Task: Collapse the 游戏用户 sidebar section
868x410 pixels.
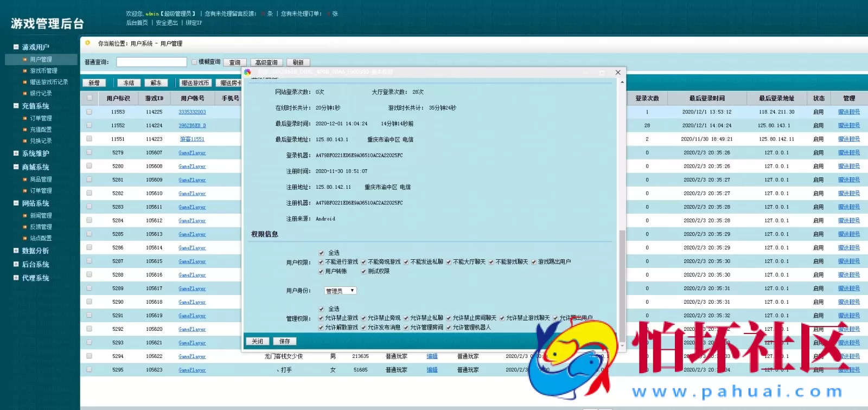Action: tap(16, 47)
